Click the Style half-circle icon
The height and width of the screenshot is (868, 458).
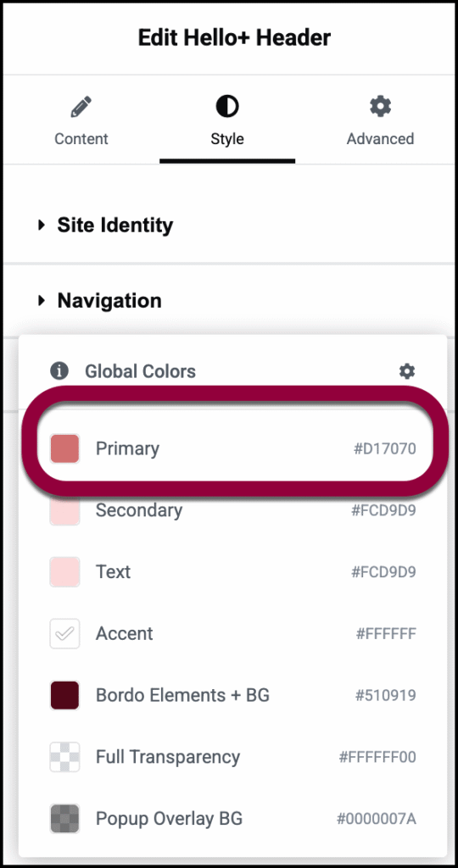coord(227,106)
